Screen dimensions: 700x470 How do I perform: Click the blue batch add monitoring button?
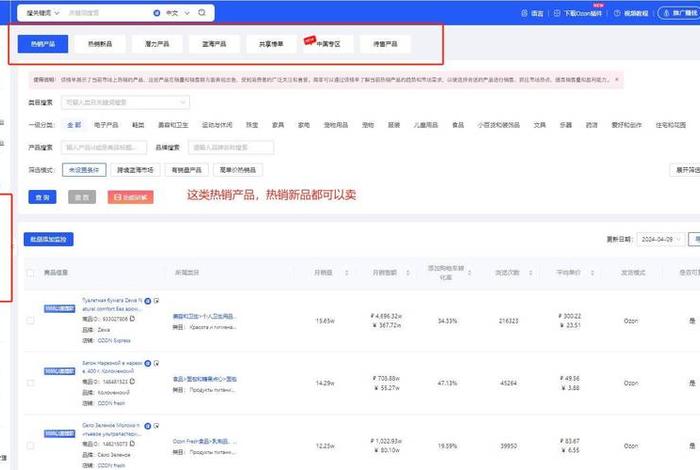click(49, 239)
